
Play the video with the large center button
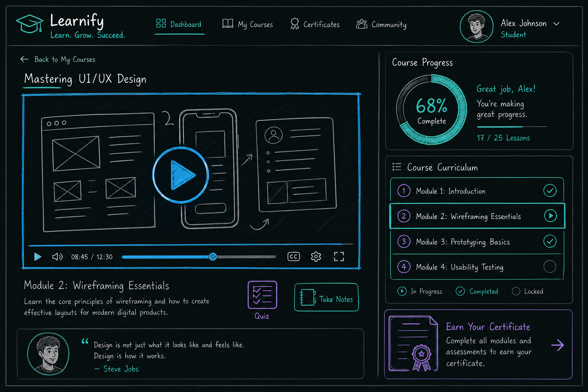pos(181,175)
